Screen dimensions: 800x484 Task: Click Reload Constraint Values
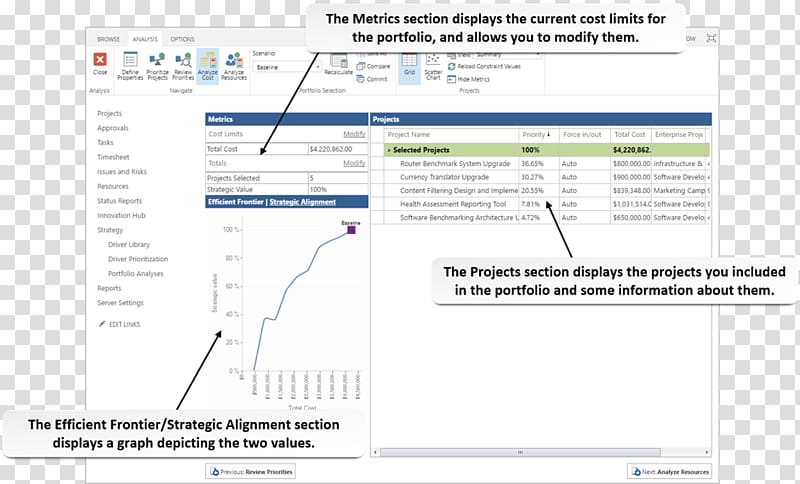click(484, 66)
